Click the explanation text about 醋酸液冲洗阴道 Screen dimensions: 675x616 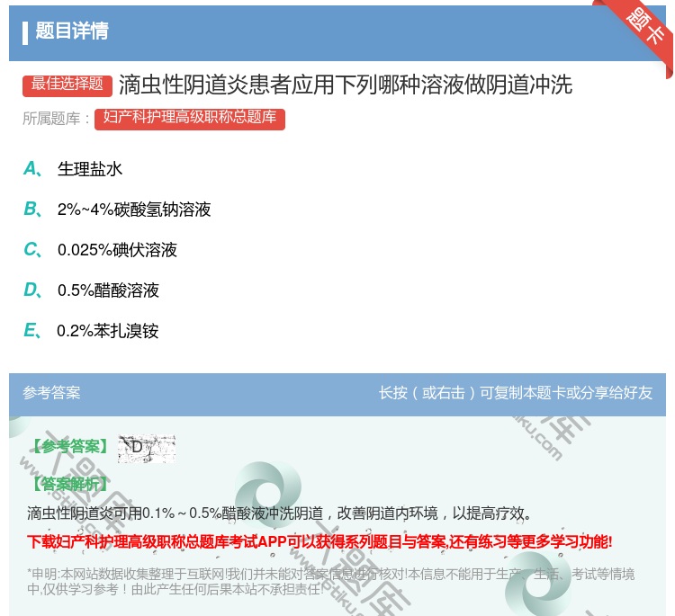pyautogui.click(x=280, y=513)
